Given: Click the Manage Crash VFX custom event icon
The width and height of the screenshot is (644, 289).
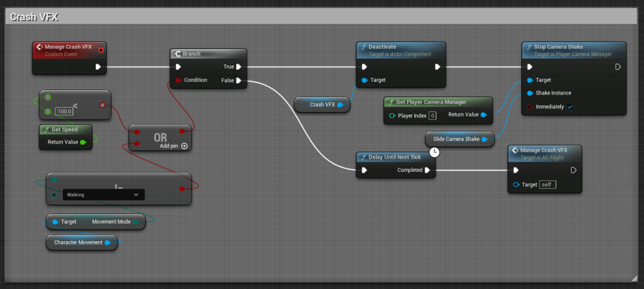Looking at the screenshot, I should (39, 47).
